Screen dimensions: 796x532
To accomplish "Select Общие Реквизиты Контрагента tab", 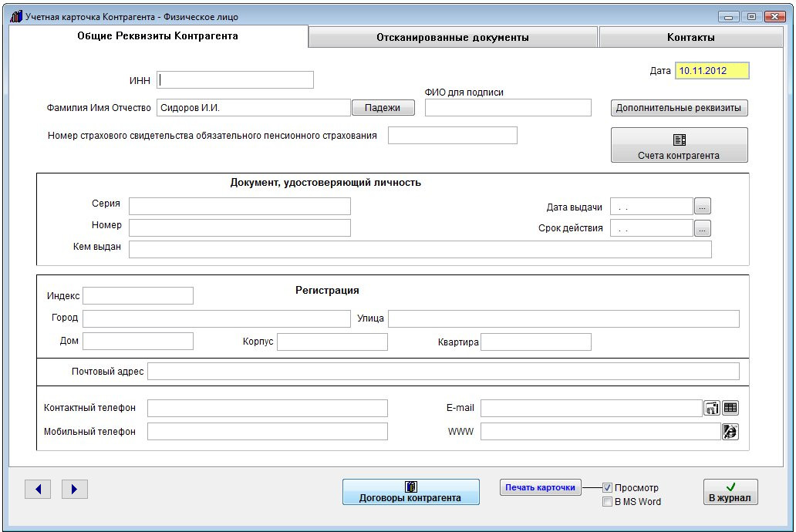I will 157,36.
